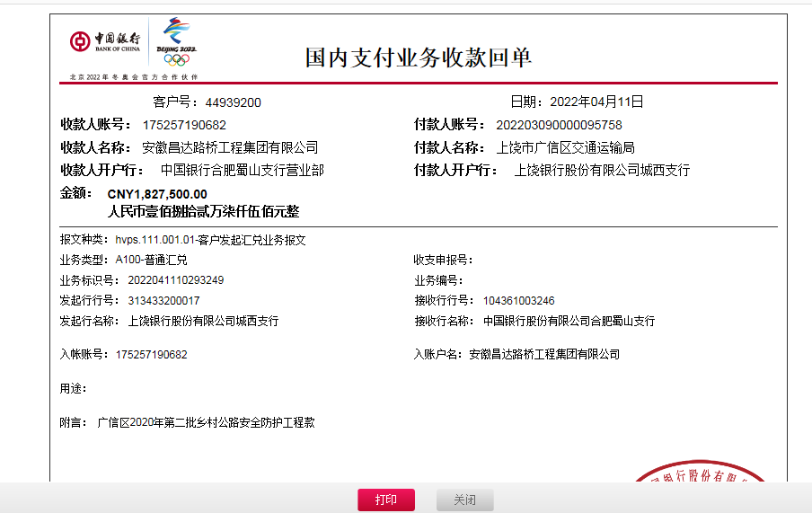Click the sending bank number 313433200017

click(x=163, y=300)
